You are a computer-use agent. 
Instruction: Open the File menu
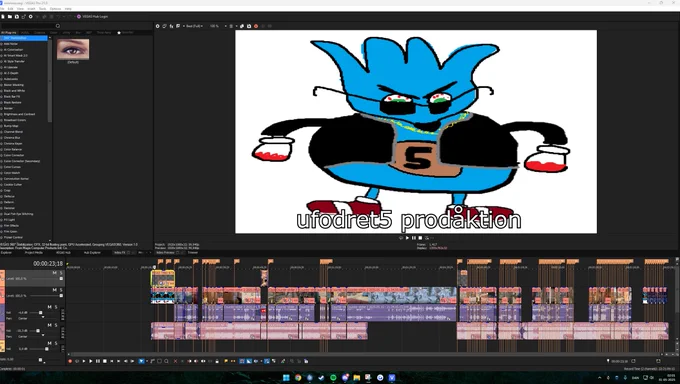point(2,9)
